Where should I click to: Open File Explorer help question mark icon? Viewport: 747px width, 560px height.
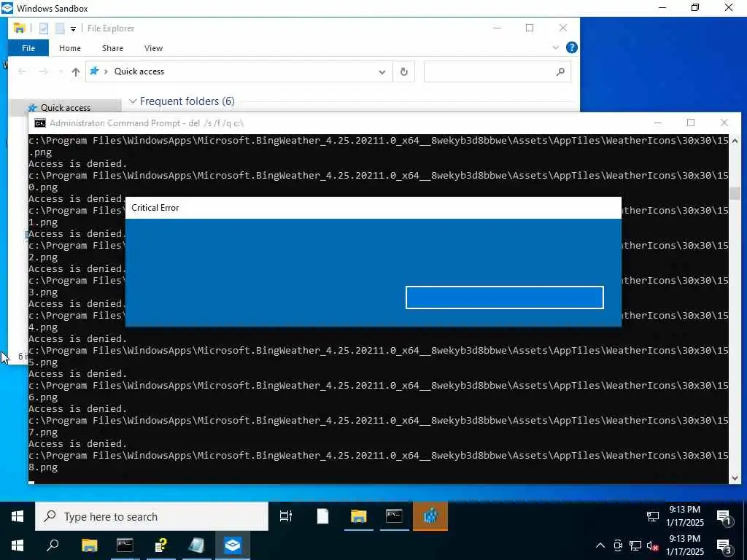[x=572, y=47]
